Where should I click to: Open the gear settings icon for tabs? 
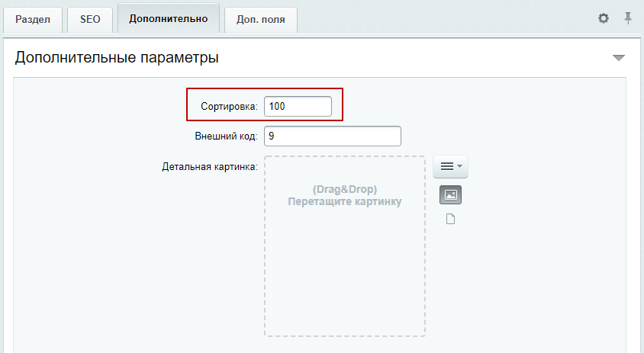point(604,18)
